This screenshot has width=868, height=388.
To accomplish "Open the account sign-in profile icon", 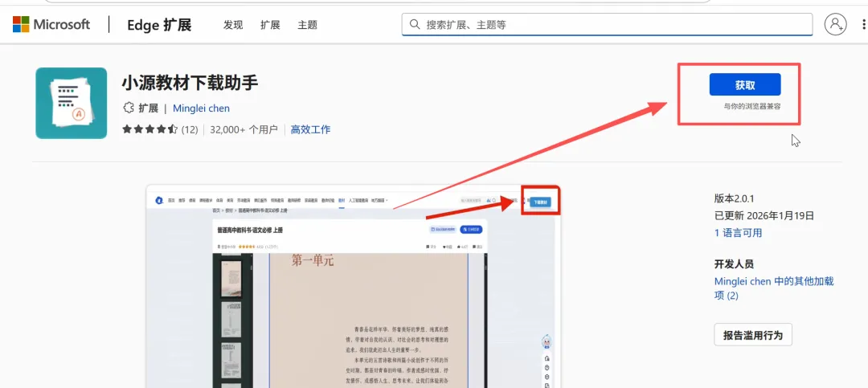I will [x=835, y=24].
